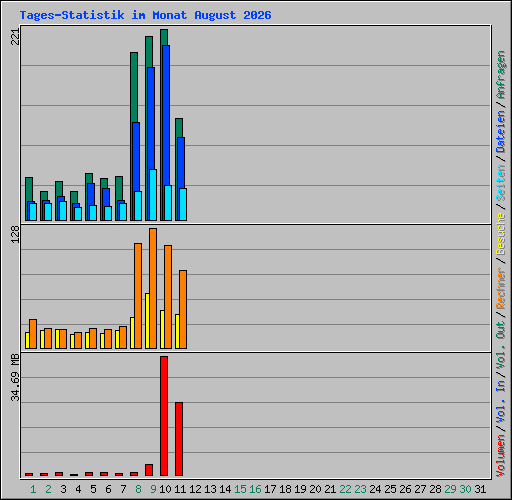Click the blue 'Dateien' legend label
This screenshot has height=500, width=512.
pos(501,132)
